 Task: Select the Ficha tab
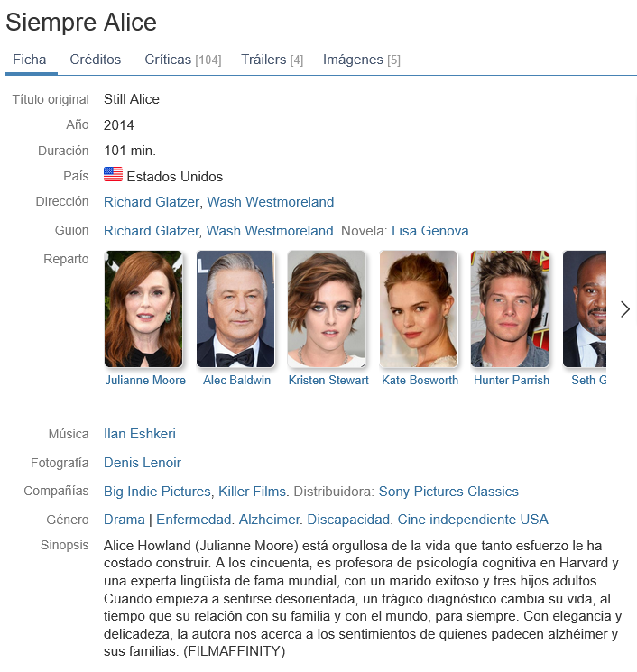pos(30,60)
